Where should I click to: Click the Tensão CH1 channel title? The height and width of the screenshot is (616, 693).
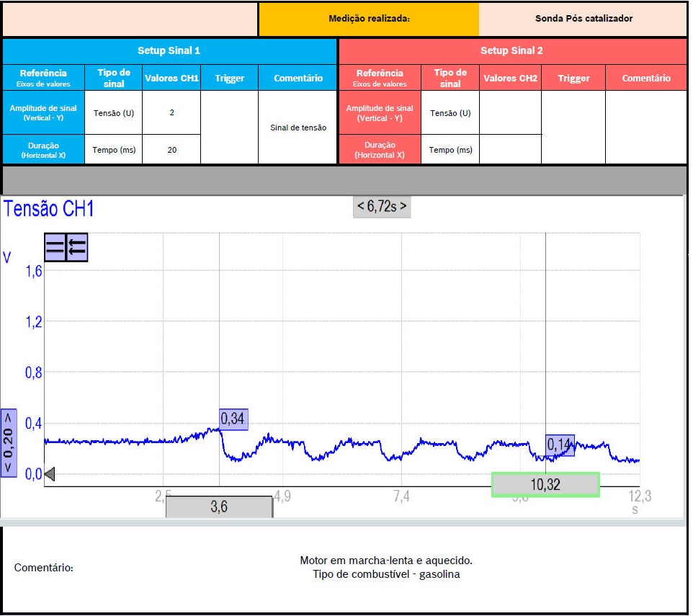click(49, 210)
